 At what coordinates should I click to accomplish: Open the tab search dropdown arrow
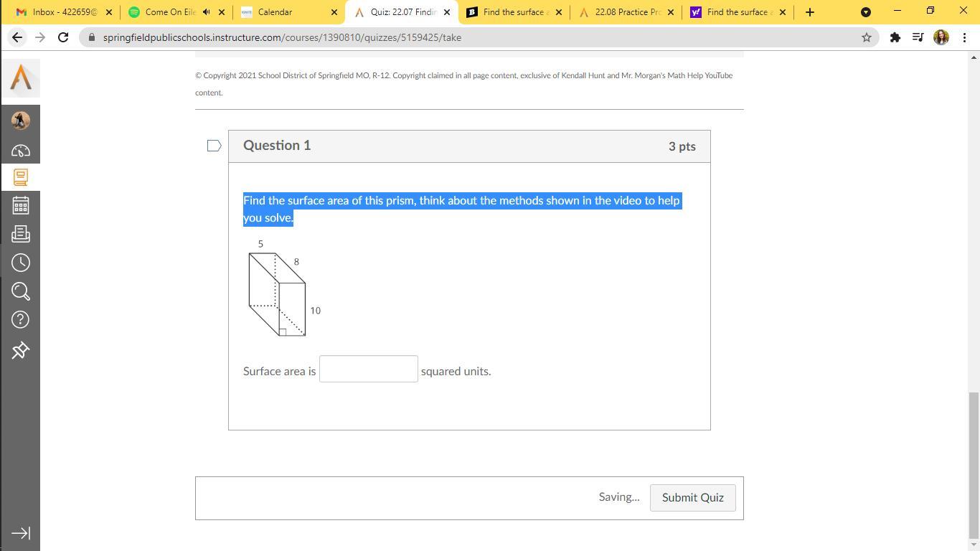pyautogui.click(x=866, y=12)
